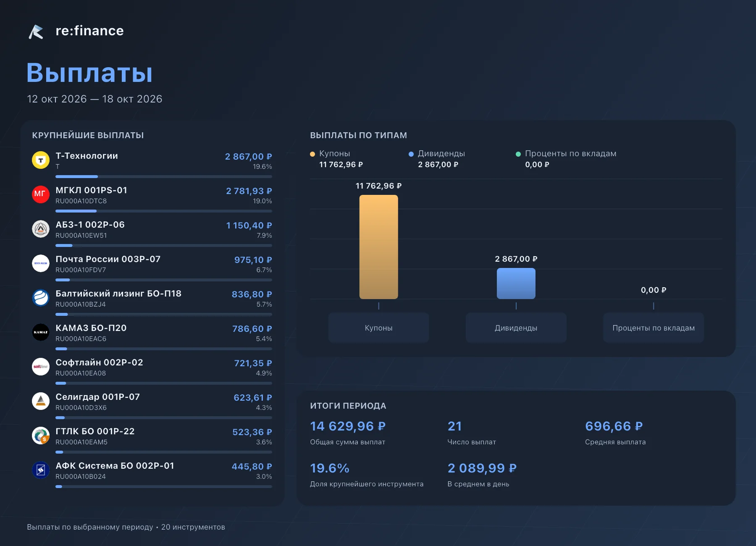Click the amount 2 867,00 ₽ for Т-Технологии
The image size is (756, 546).
tap(248, 157)
